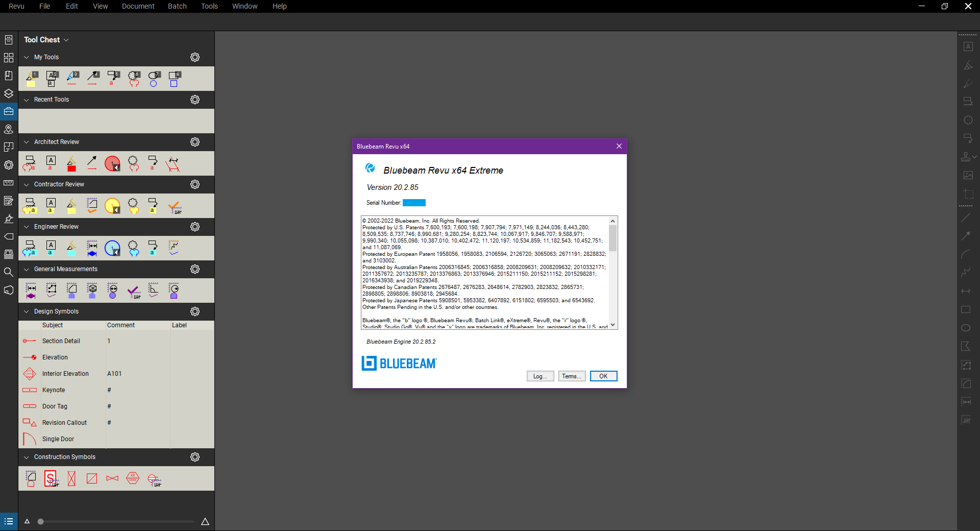
Task: Collapse the Contractor Review section
Action: point(27,184)
